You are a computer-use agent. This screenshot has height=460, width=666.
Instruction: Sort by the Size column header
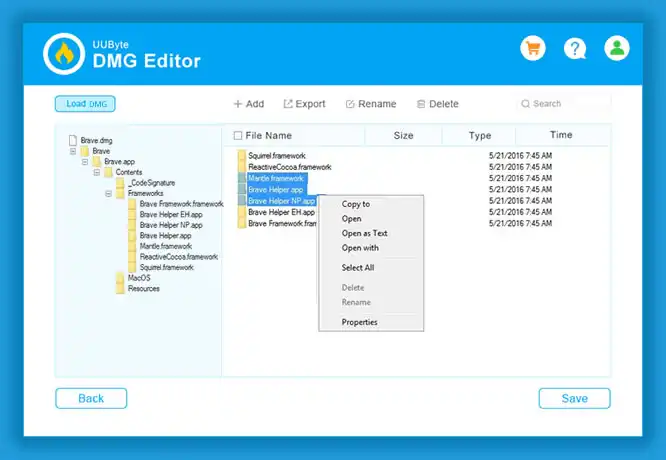tap(403, 135)
